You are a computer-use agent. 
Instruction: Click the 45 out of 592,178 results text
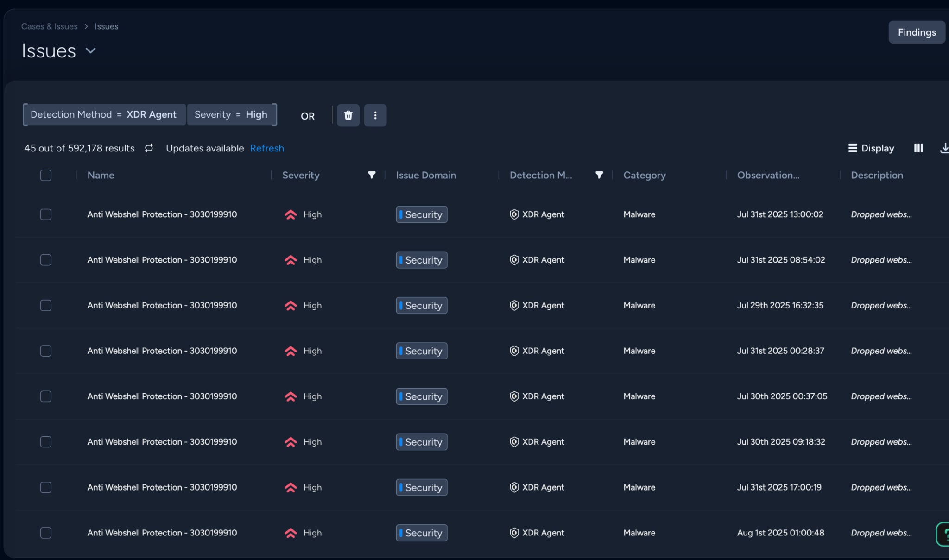click(x=79, y=148)
